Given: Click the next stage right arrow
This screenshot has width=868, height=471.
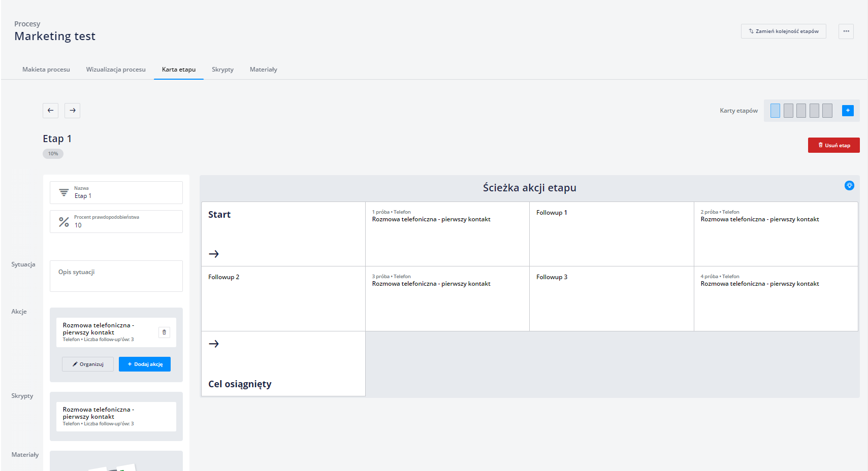Looking at the screenshot, I should coord(73,111).
